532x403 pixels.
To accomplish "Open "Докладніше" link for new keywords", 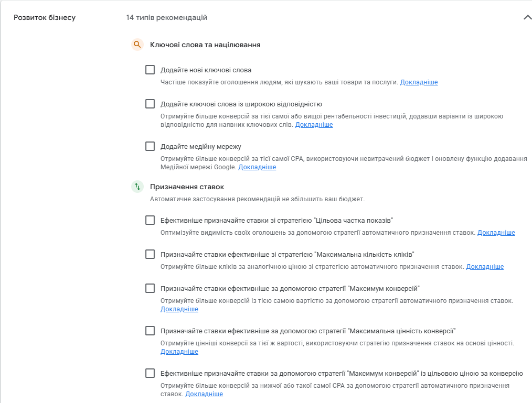I will pyautogui.click(x=419, y=82).
